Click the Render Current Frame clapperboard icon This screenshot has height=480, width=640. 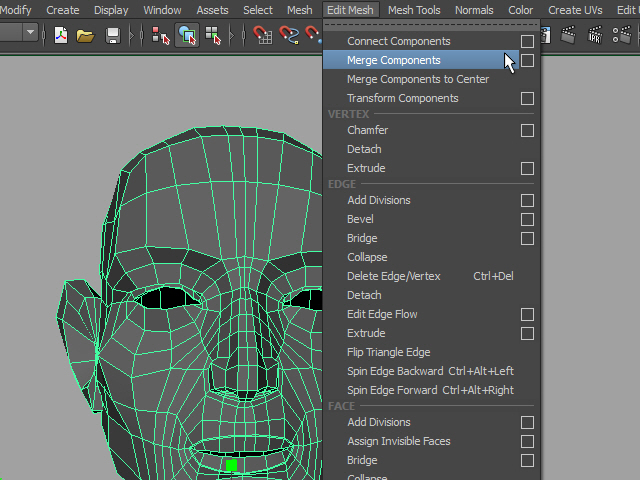pos(568,35)
